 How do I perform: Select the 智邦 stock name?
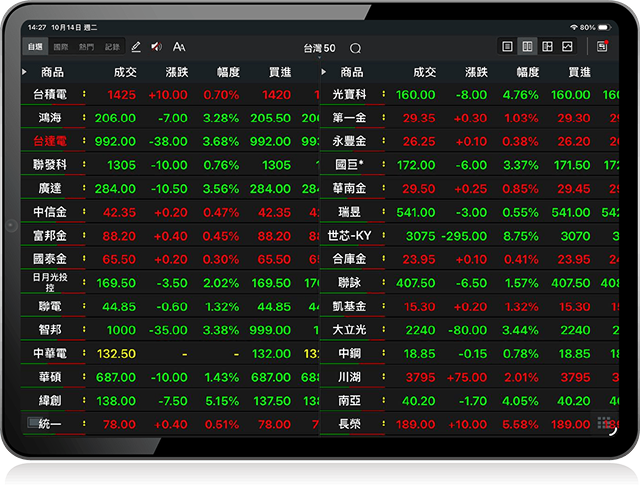click(x=50, y=329)
